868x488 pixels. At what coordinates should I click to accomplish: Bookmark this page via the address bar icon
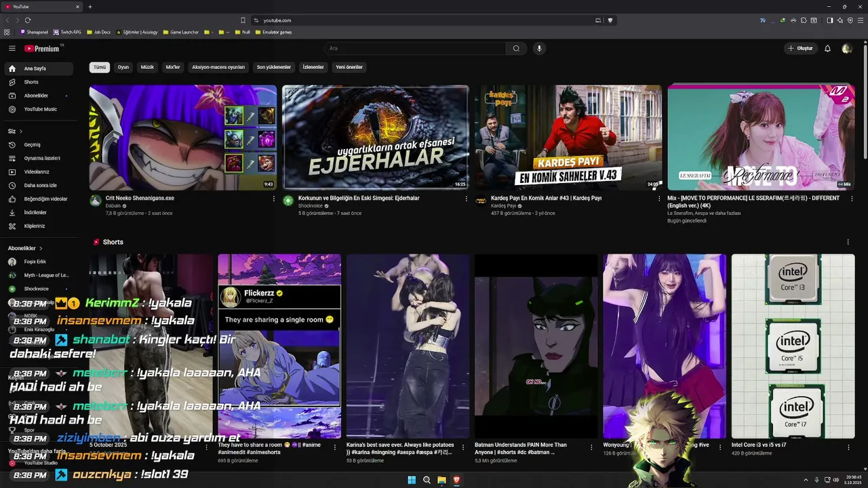coord(243,20)
